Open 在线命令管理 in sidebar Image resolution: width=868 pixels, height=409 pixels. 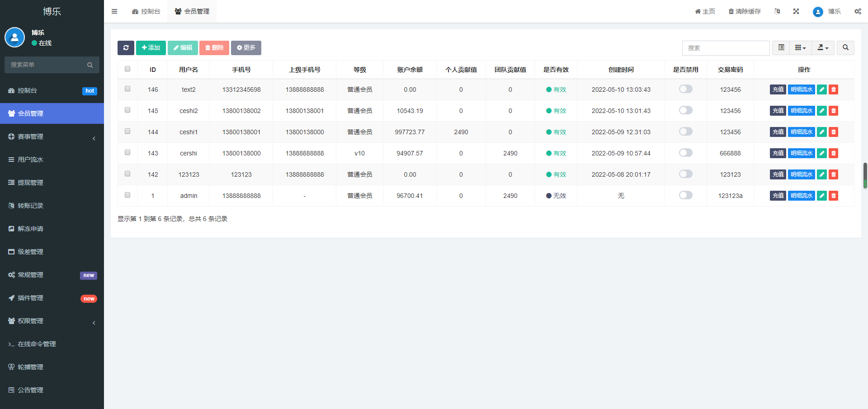(52, 344)
